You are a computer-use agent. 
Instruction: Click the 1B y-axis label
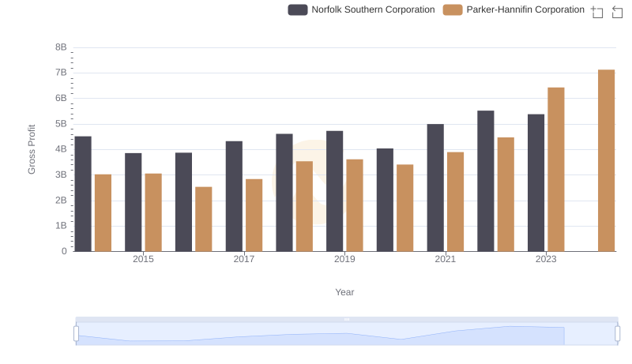[x=61, y=226]
